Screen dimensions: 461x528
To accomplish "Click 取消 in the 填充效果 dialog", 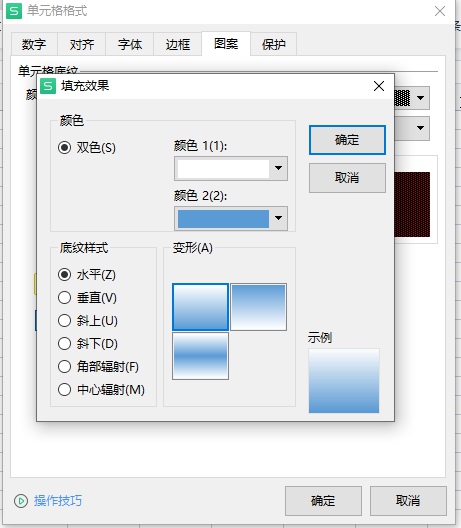I will 347,178.
